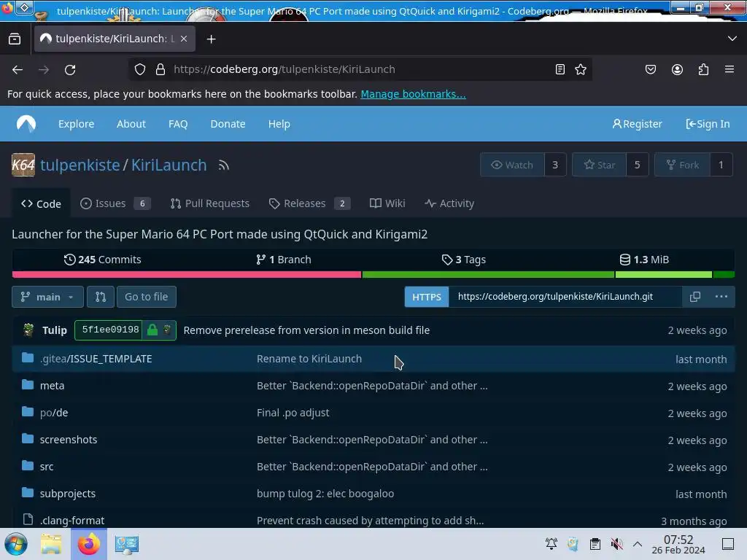Select the HTTPS clone protocol button

pos(426,297)
